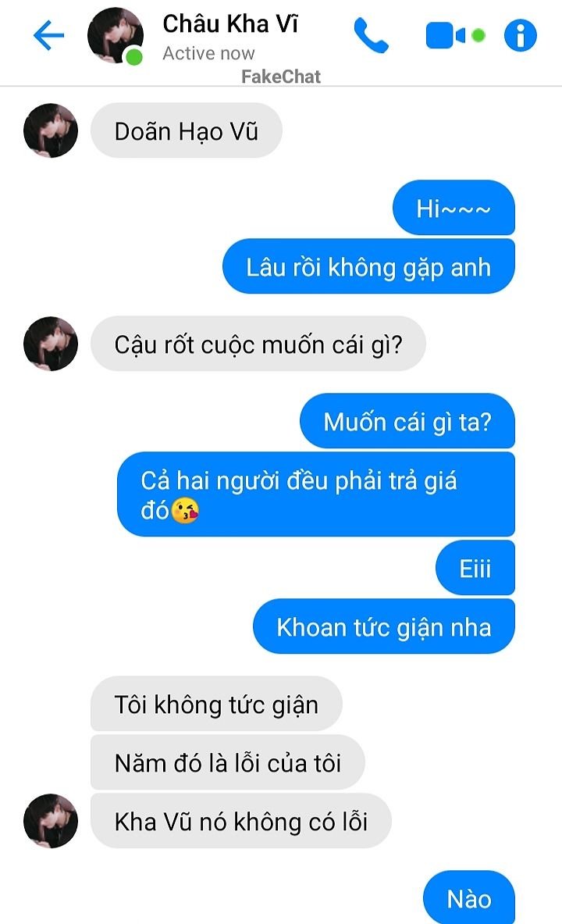Screen dimensions: 562x924
Task: Tap the kissing face emoji in message
Action: [184, 510]
